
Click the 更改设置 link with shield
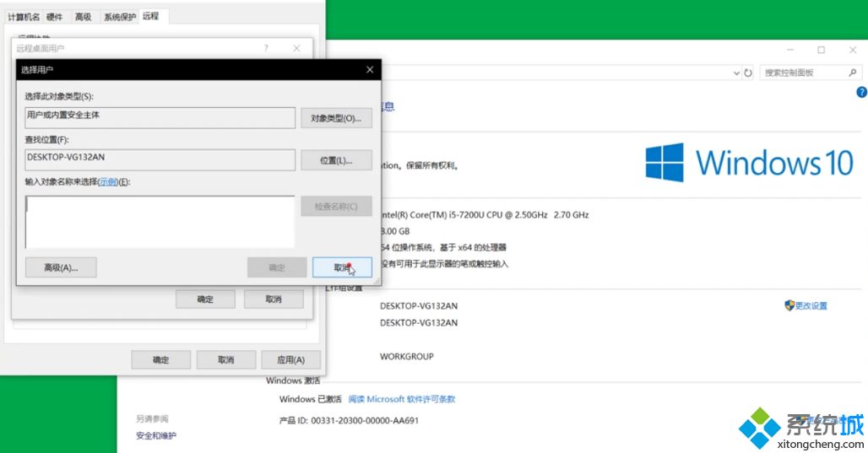[x=806, y=306]
